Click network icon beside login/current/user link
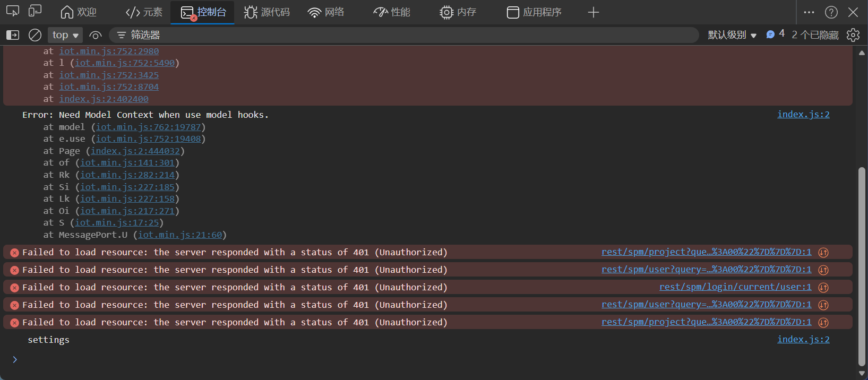Viewport: 868px width, 380px height. click(823, 288)
